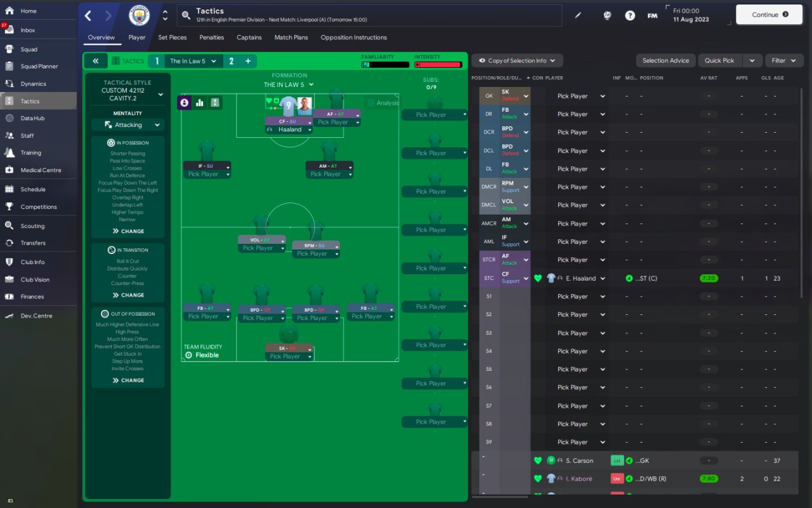
Task: Expand the Quick Pick arrow menu
Action: (x=752, y=60)
